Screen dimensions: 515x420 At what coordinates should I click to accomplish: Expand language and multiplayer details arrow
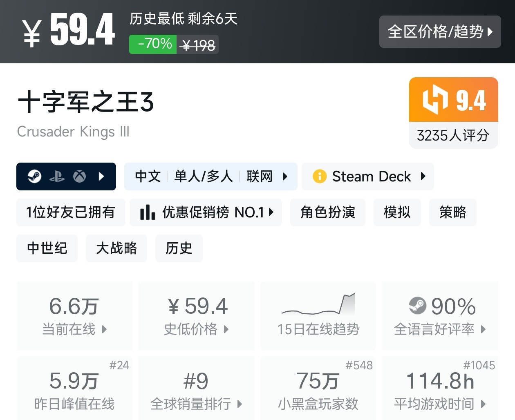tap(285, 176)
